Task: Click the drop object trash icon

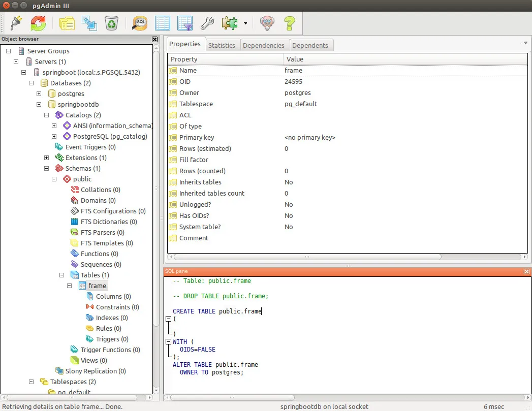Action: (111, 23)
